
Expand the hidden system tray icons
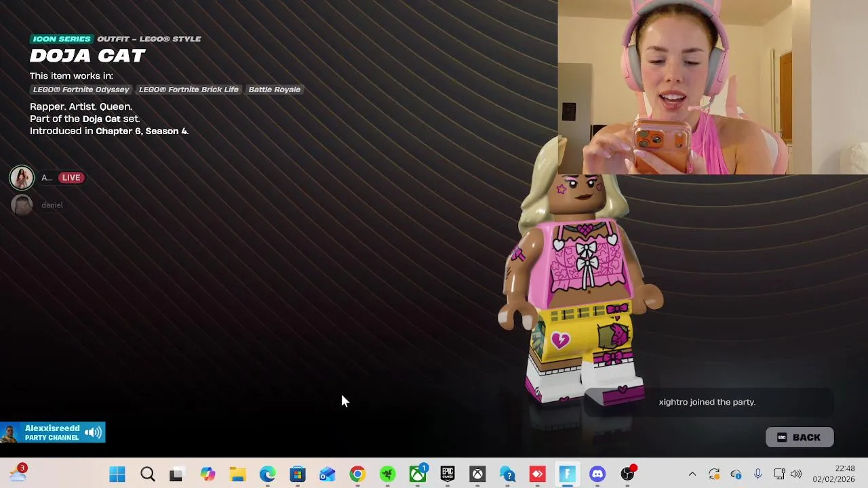click(692, 474)
